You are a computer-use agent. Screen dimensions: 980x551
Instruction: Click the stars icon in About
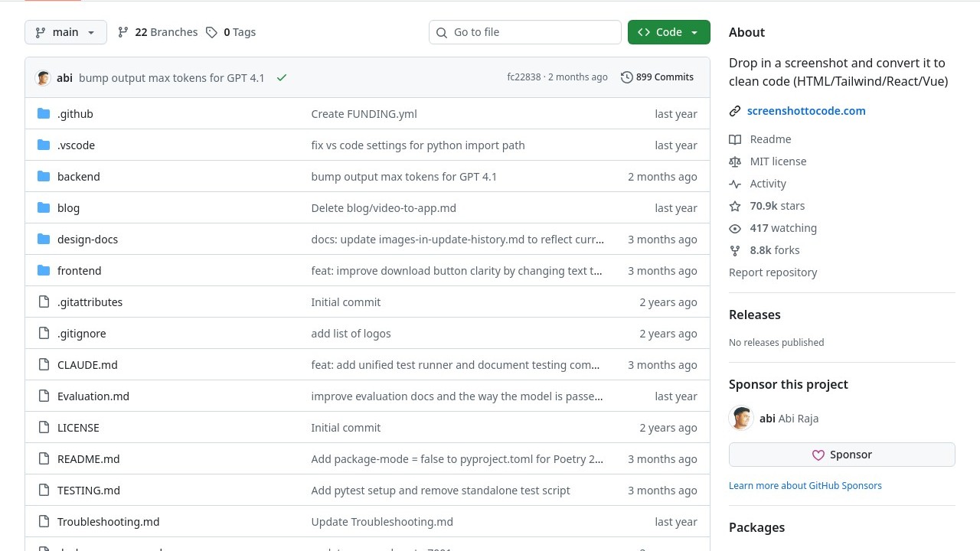pyautogui.click(x=735, y=206)
